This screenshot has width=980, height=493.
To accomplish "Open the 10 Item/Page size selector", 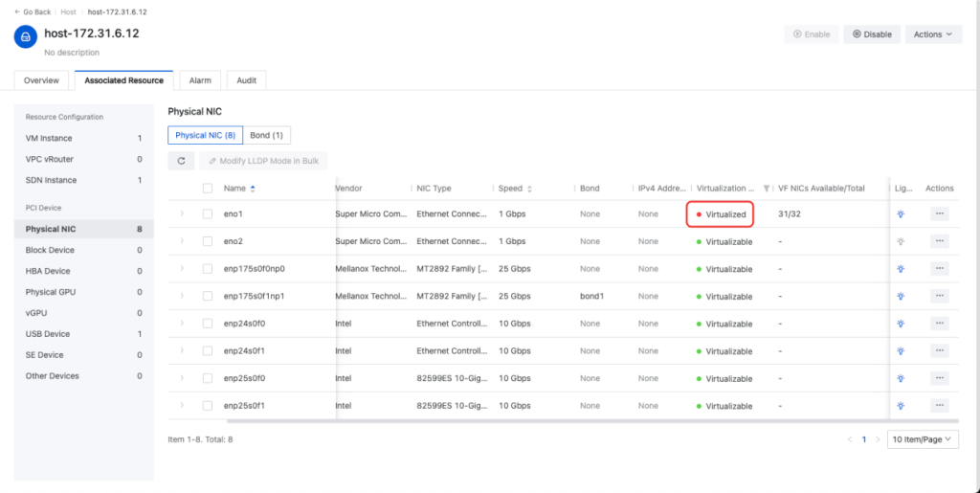I will 923,439.
